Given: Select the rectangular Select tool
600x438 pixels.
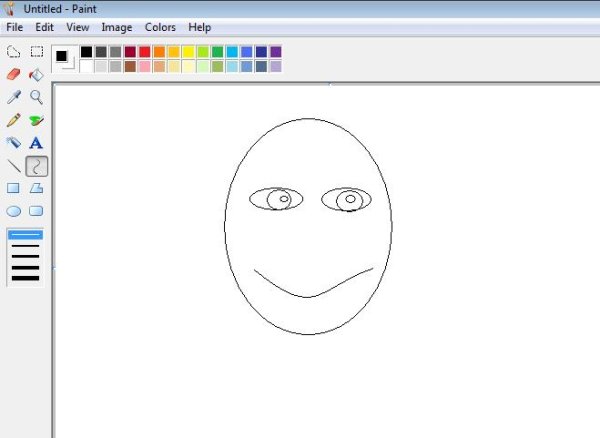Looking at the screenshot, I should (x=37, y=51).
